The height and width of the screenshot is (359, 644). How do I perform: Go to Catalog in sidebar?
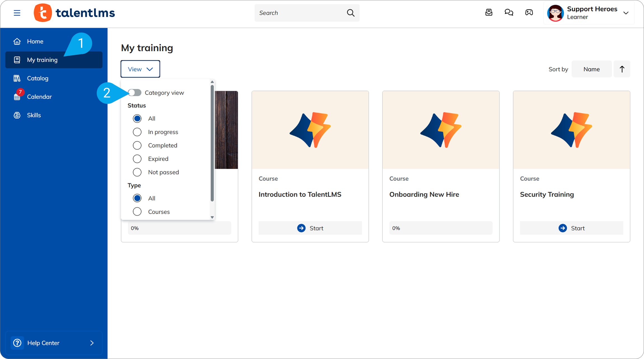pos(37,78)
